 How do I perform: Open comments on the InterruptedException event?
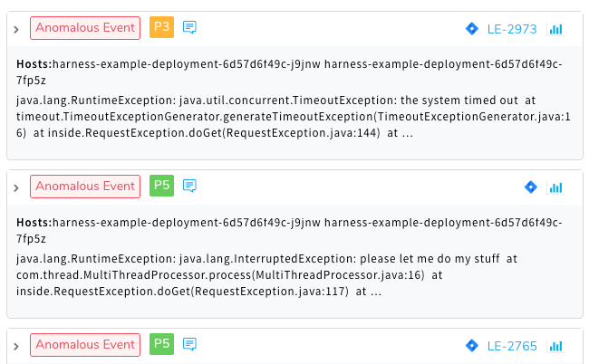point(189,186)
